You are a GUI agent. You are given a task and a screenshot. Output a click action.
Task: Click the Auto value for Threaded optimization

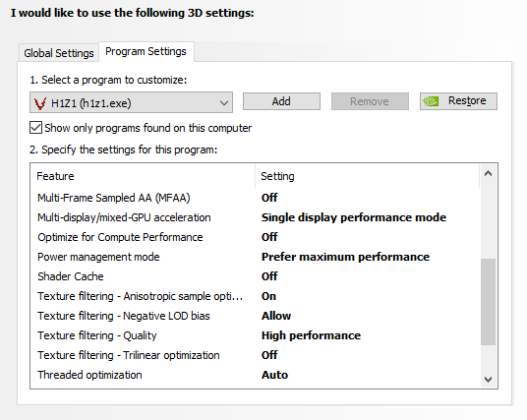coord(274,375)
